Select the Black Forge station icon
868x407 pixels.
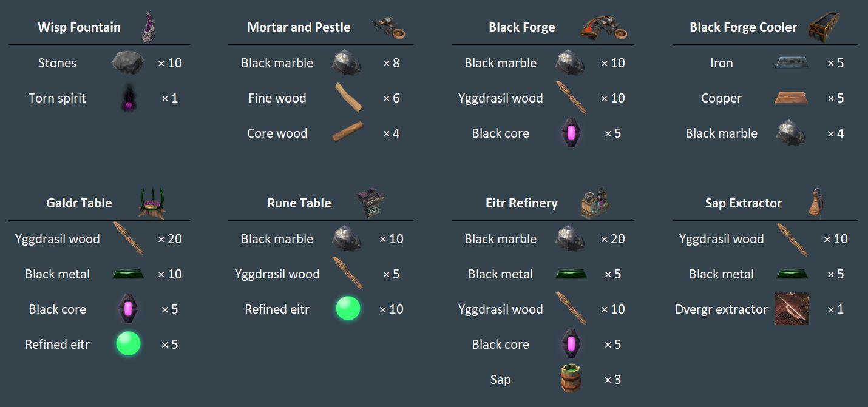603,28
